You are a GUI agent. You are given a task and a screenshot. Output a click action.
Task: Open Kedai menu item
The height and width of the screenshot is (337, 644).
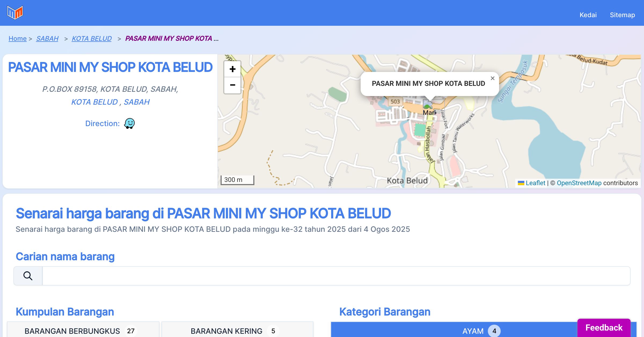click(x=588, y=15)
